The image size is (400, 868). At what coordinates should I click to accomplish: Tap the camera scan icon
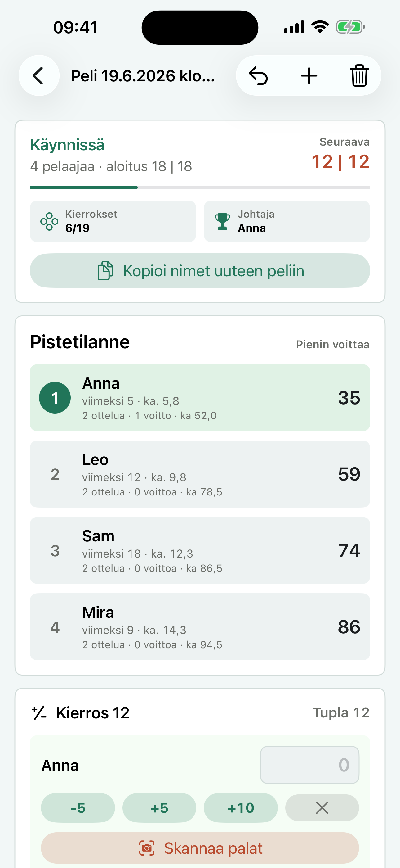(147, 848)
